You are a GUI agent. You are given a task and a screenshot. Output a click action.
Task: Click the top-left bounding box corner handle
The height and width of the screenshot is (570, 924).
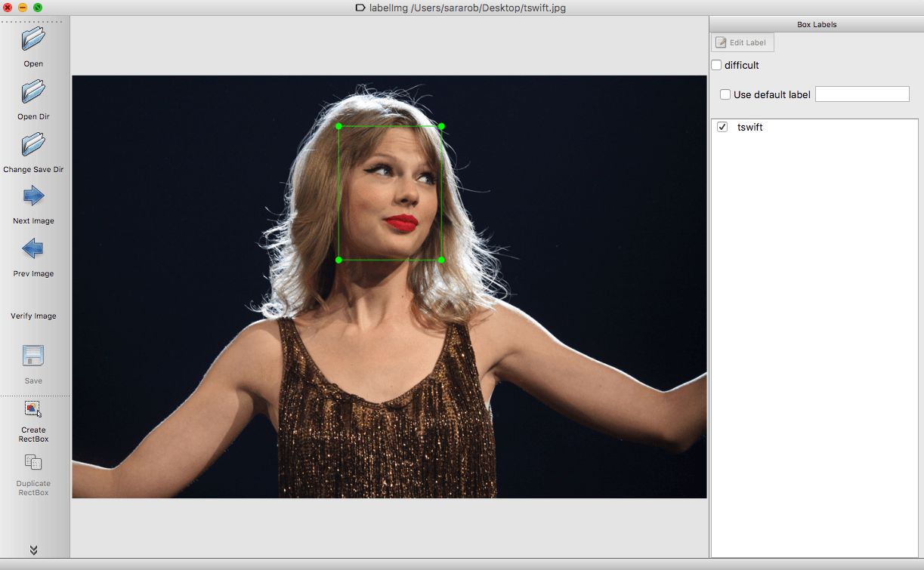coord(338,126)
